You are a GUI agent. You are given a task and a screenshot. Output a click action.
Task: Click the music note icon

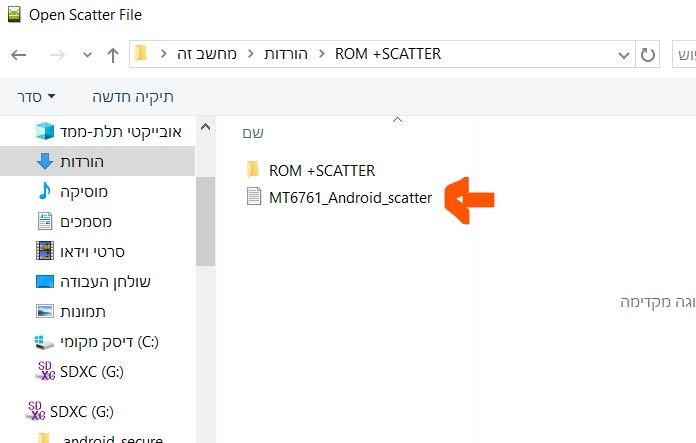(x=45, y=191)
